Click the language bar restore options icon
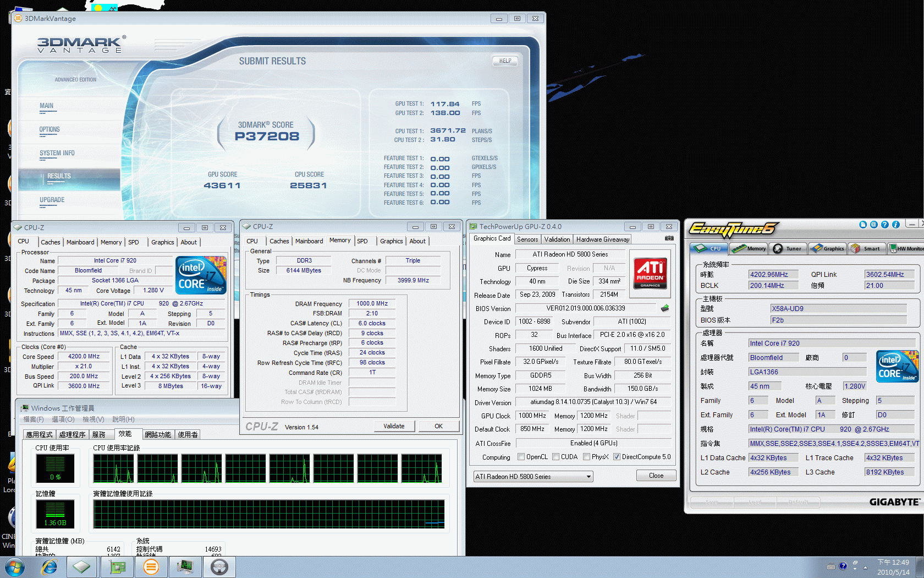The width and height of the screenshot is (924, 578). coord(855,563)
